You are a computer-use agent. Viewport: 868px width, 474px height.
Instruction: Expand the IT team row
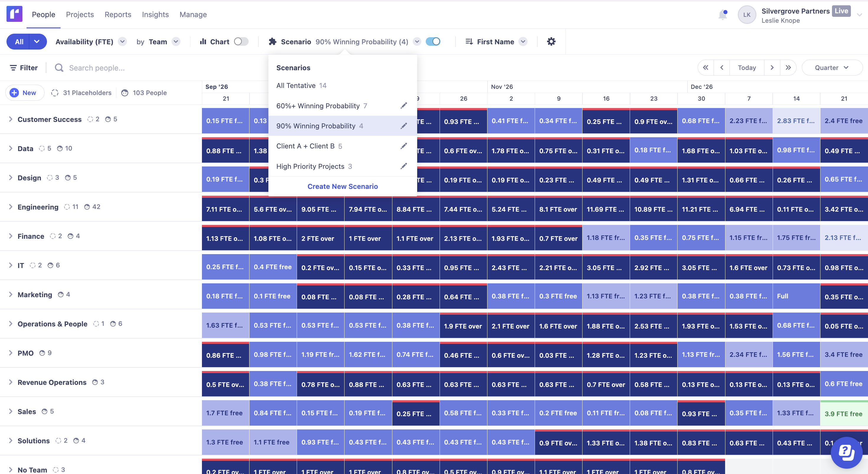click(10, 265)
